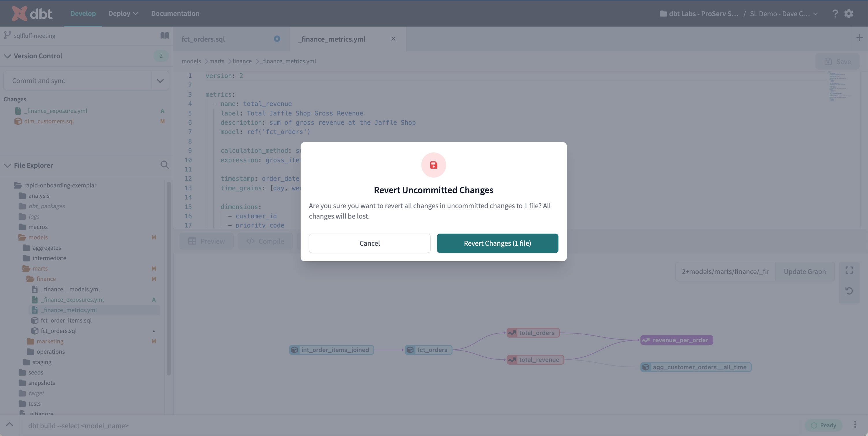Image resolution: width=868 pixels, height=436 pixels.
Task: Open project docs via the book icon
Action: pyautogui.click(x=164, y=35)
